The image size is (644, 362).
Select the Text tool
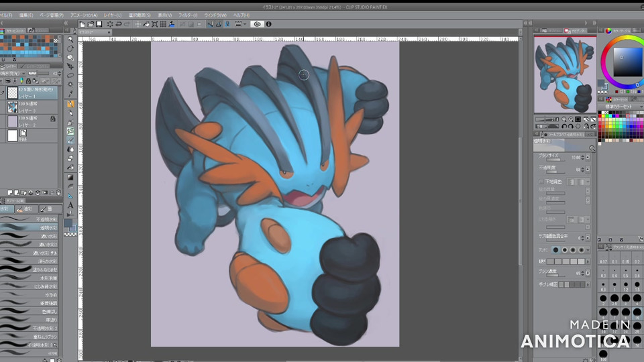click(70, 204)
